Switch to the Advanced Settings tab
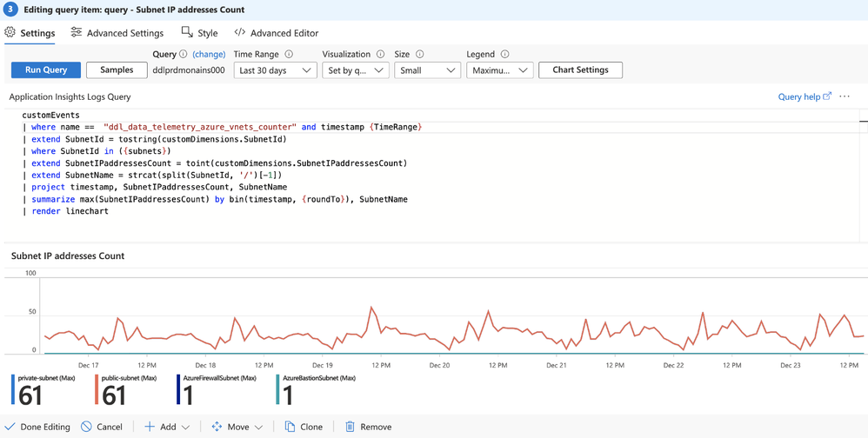 (x=117, y=33)
